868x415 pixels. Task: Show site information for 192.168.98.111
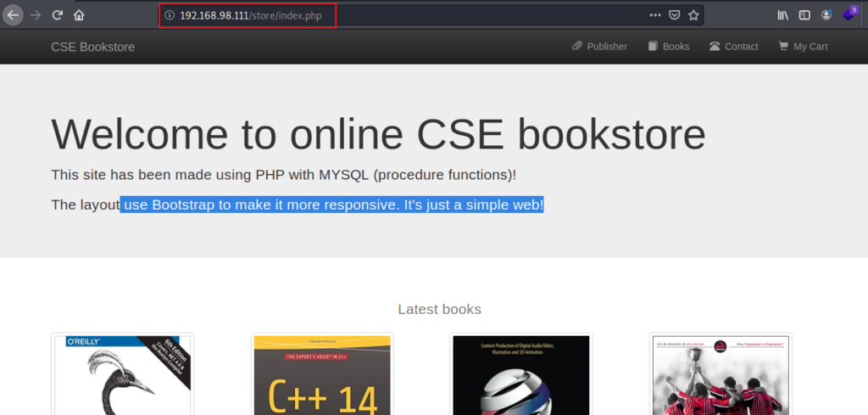170,15
